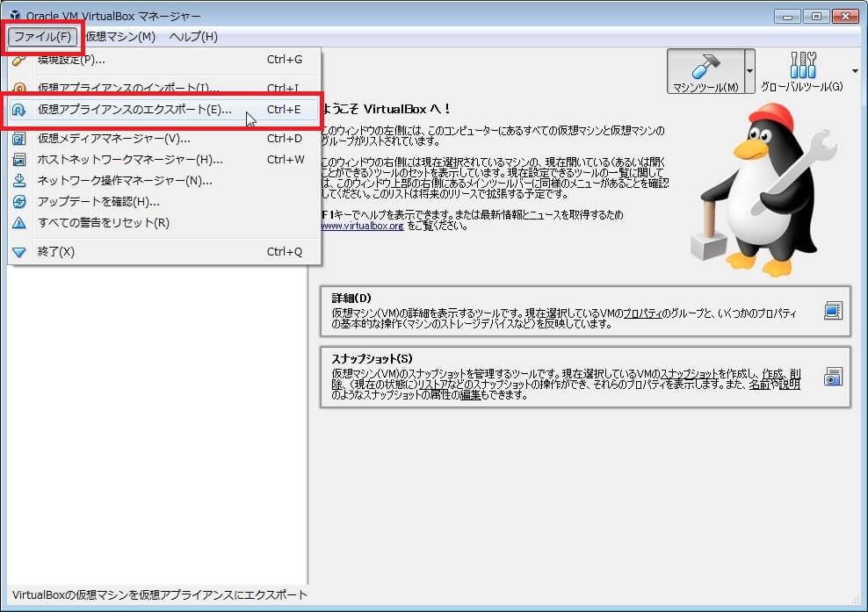Open the 仮想マシン(M) menu
The image size is (868, 612).
[120, 36]
